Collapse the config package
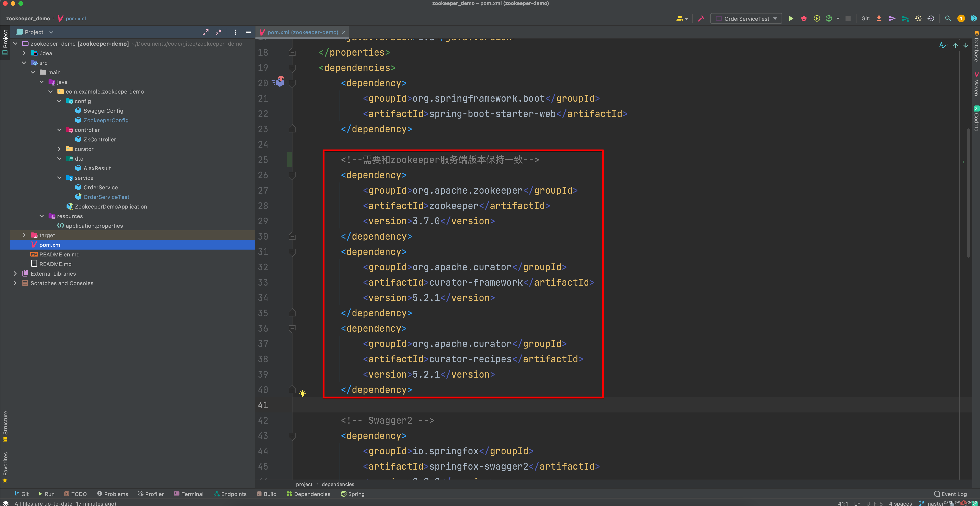The height and width of the screenshot is (506, 980). pyautogui.click(x=59, y=101)
